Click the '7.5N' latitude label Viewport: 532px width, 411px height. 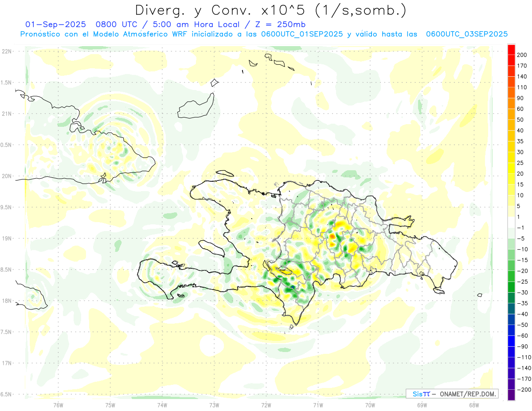[x=7, y=332]
